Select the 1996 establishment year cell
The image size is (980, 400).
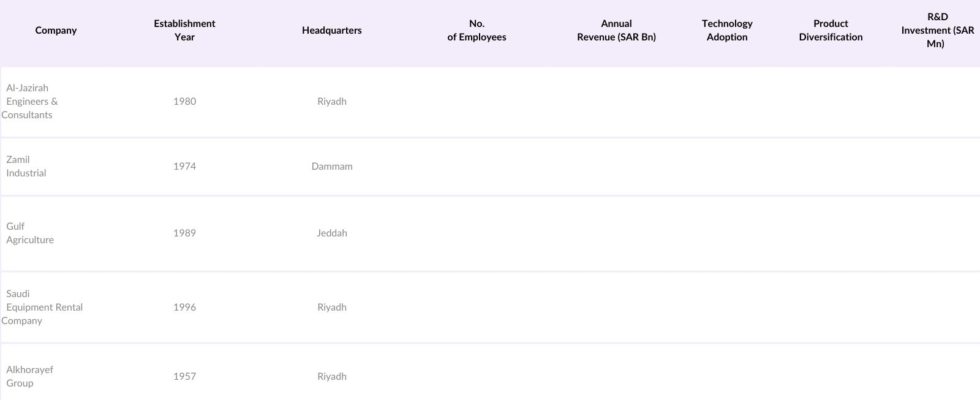184,308
